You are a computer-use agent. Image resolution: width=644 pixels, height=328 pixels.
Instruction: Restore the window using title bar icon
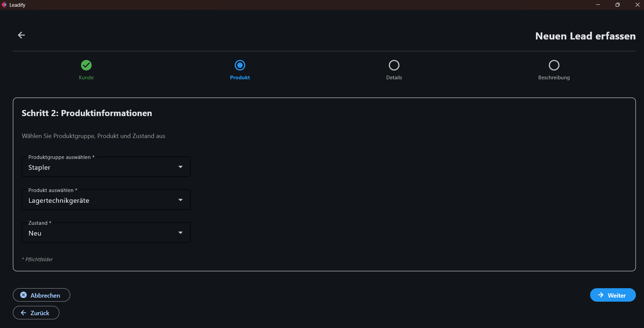click(617, 5)
